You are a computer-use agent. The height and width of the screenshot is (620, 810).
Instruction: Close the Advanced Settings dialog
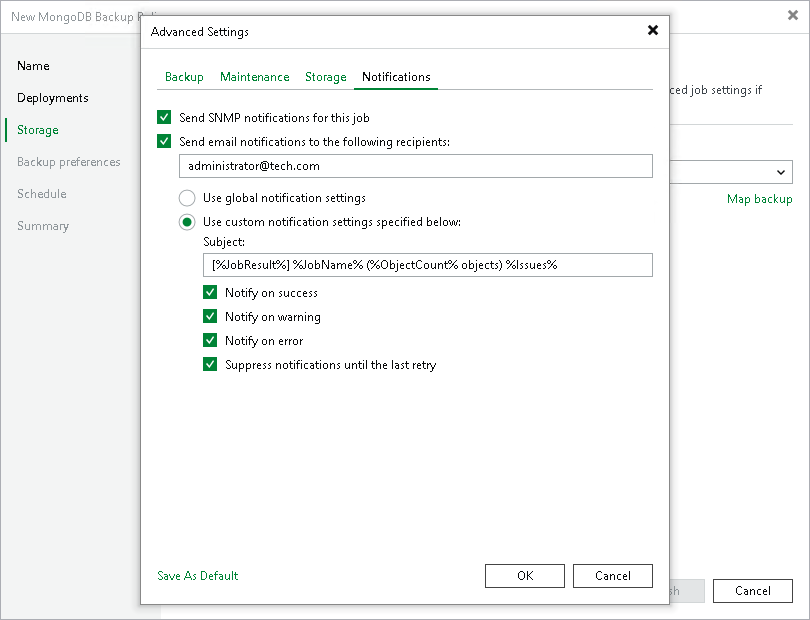pos(652,30)
